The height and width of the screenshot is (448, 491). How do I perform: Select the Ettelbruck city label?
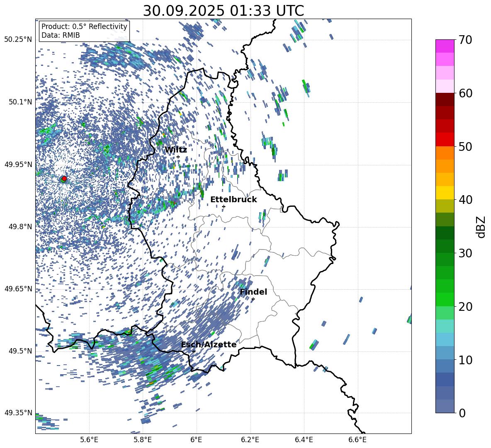(233, 200)
